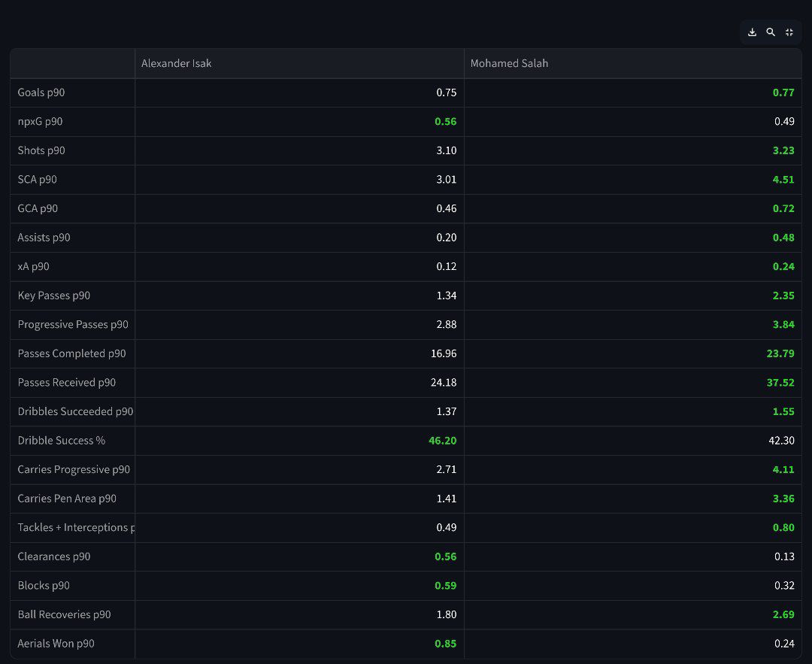Click the truncated Tackles + Interceptions row label
The image size is (812, 664).
point(75,528)
